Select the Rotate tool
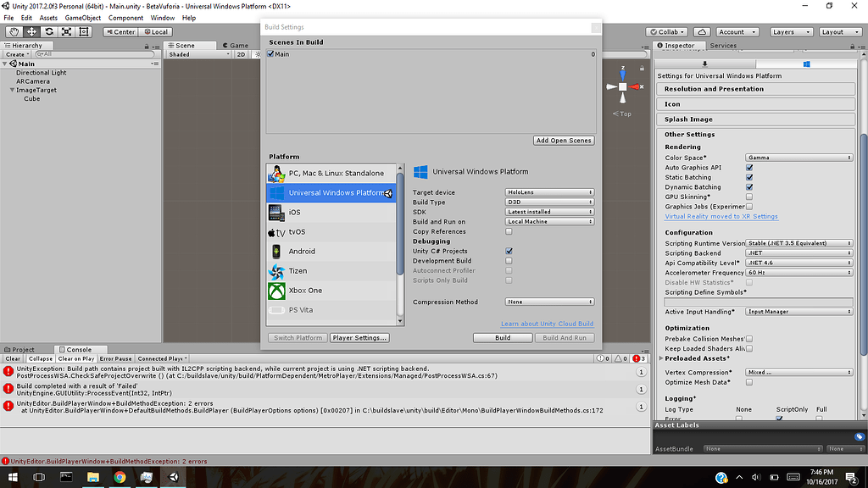 (x=48, y=31)
